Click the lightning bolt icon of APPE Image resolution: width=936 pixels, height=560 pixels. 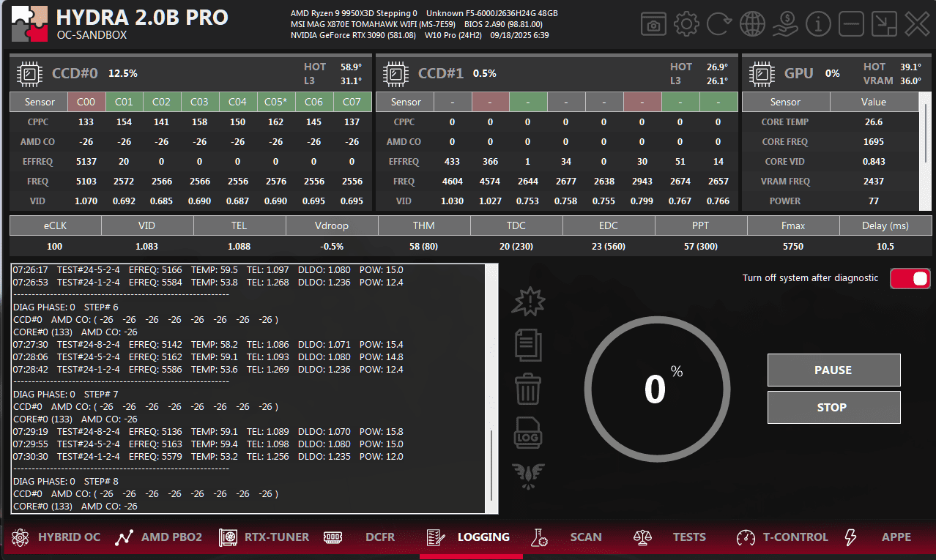pyautogui.click(x=850, y=537)
